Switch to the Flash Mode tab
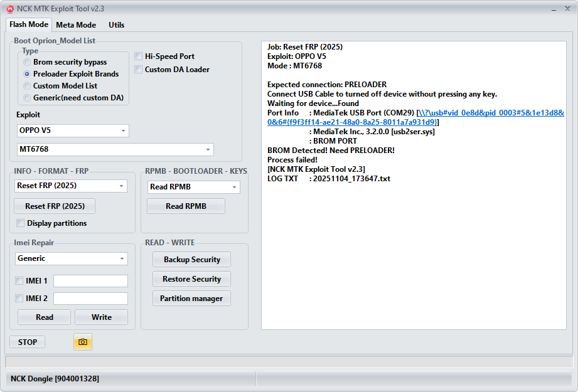The height and width of the screenshot is (392, 578). [x=29, y=24]
